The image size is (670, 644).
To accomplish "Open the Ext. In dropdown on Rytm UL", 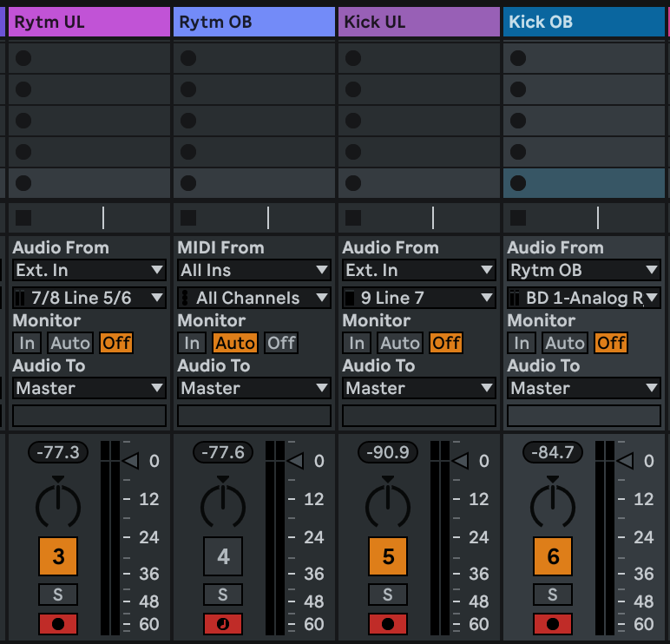I will (x=89, y=270).
